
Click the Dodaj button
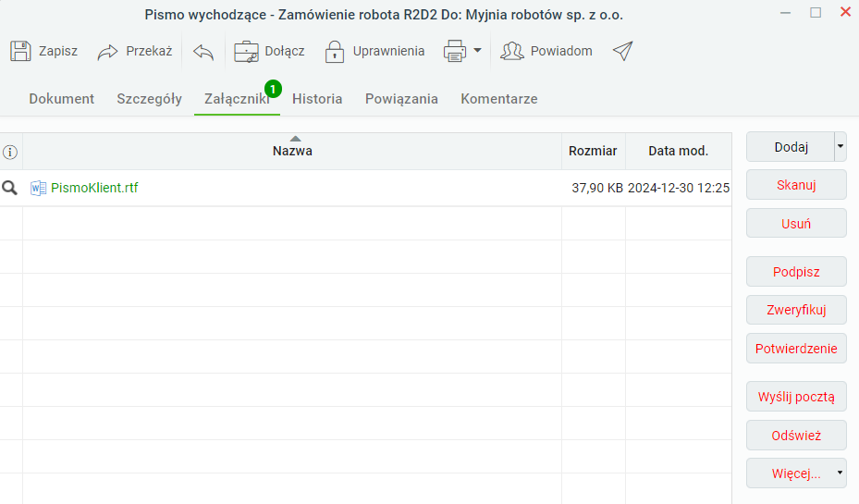coord(791,147)
